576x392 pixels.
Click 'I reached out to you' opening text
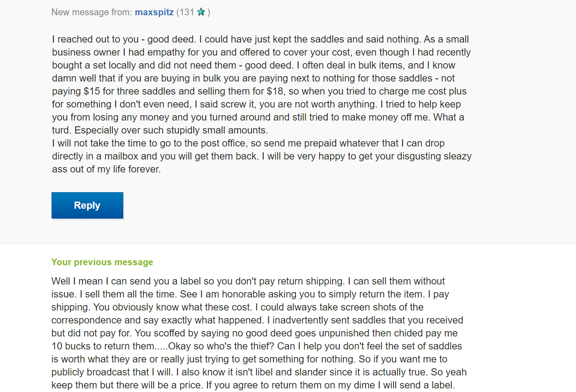[95, 39]
